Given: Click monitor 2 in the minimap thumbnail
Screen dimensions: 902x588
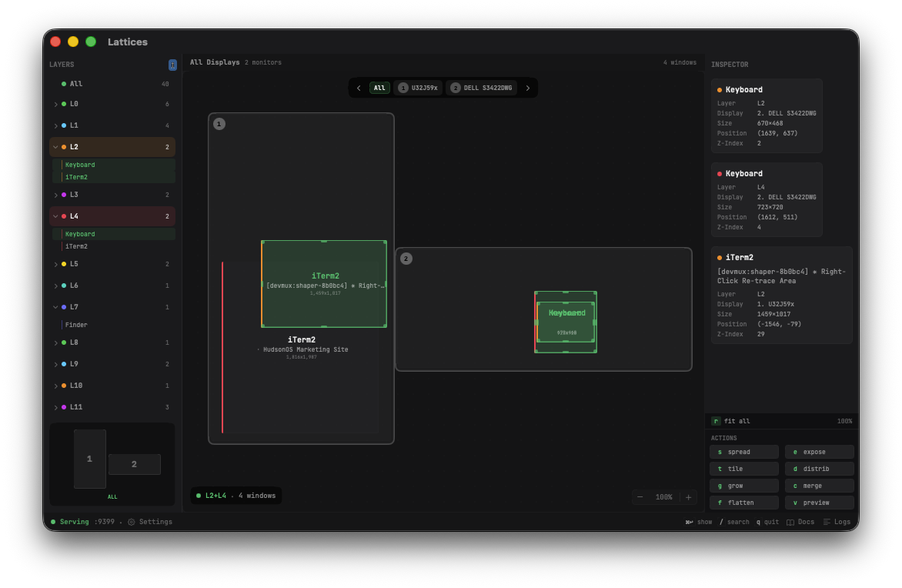Looking at the screenshot, I should [x=135, y=464].
